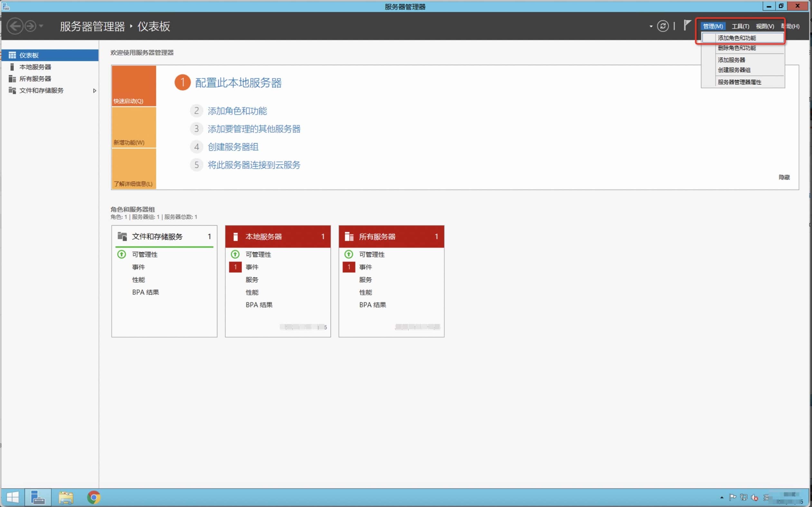Open the navigation history dropdown arrow
The image size is (812, 507).
tap(41, 26)
